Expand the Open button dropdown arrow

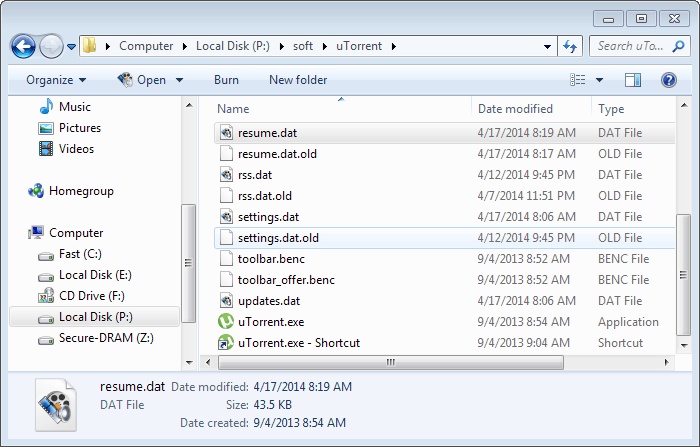tap(179, 80)
